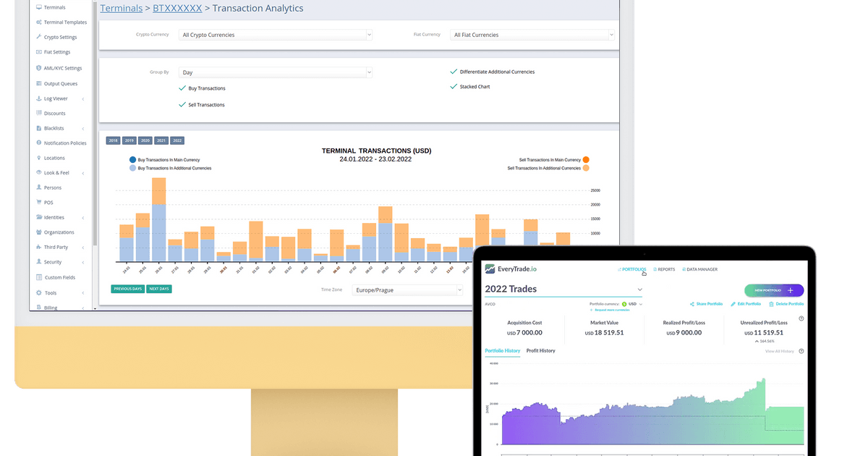Click the pencil icon beside Edit Portfolio
Image resolution: width=868 pixels, height=456 pixels.
coord(733,304)
